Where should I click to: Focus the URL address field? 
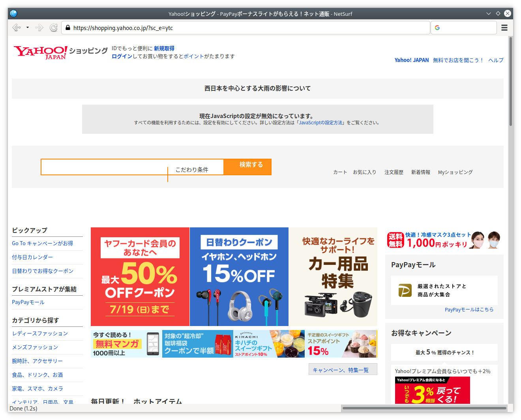pyautogui.click(x=246, y=28)
